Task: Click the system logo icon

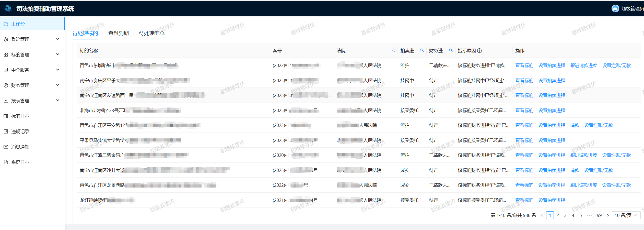Action: [x=8, y=8]
